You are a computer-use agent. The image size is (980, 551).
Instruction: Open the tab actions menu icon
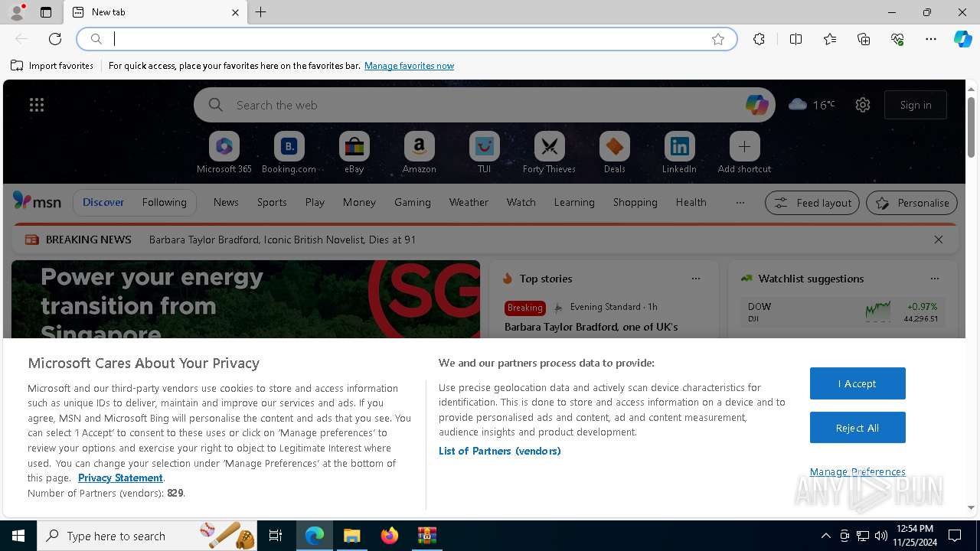46,12
